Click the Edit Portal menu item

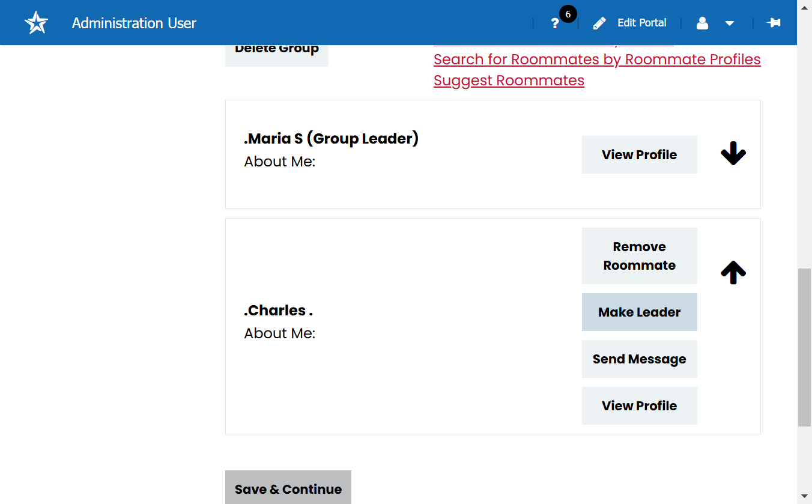pos(642,23)
